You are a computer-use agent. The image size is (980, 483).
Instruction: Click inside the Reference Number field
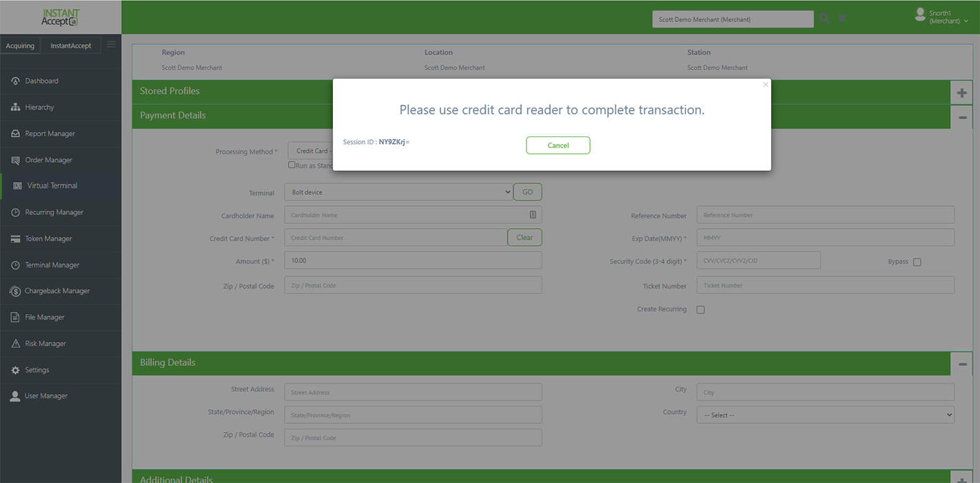(x=825, y=214)
